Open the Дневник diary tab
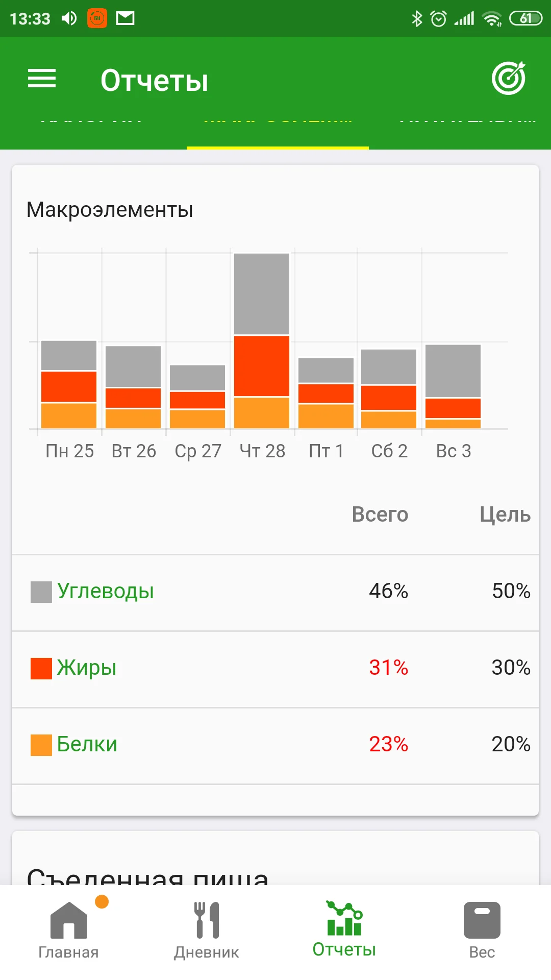 tap(207, 930)
